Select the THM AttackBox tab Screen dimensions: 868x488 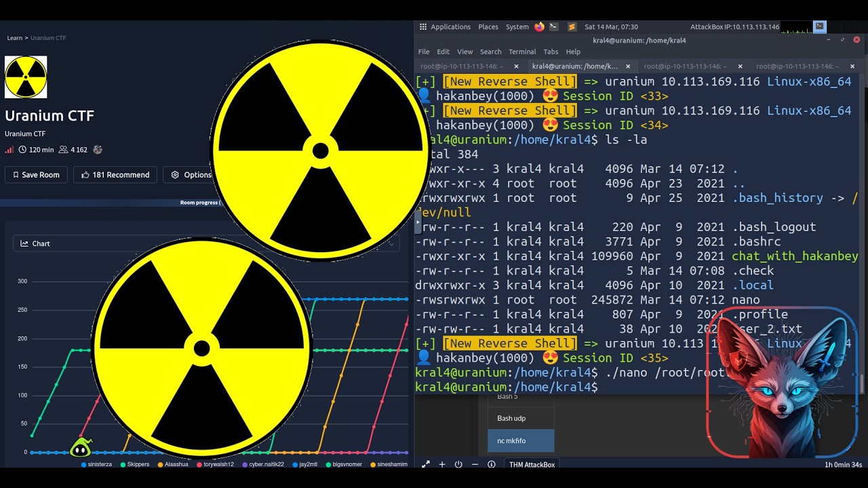tap(532, 464)
